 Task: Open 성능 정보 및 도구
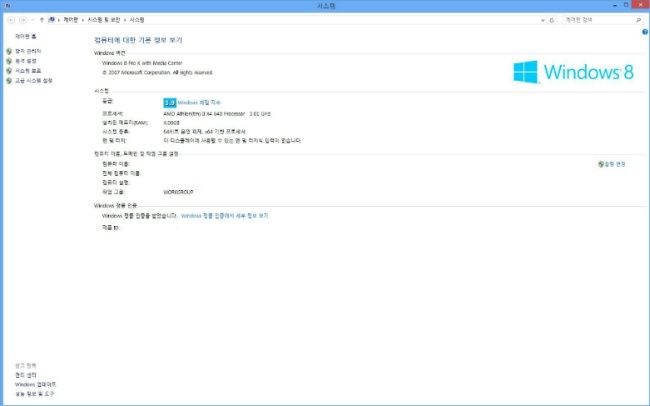(34, 394)
